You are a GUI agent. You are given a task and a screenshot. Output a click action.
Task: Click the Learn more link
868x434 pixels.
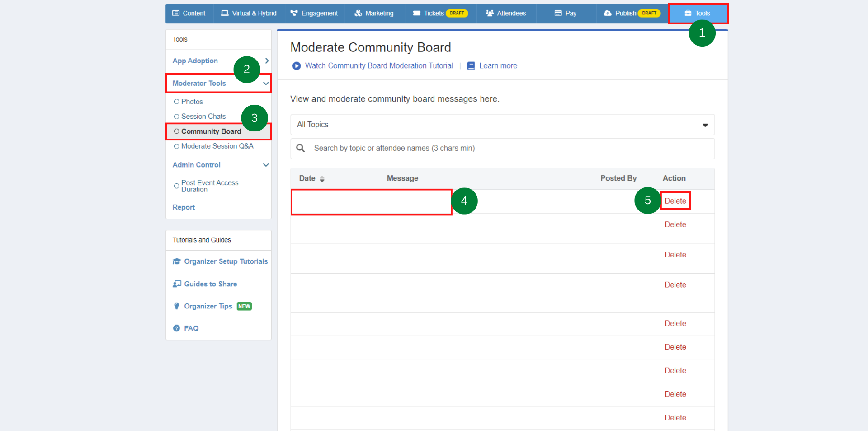coord(497,65)
